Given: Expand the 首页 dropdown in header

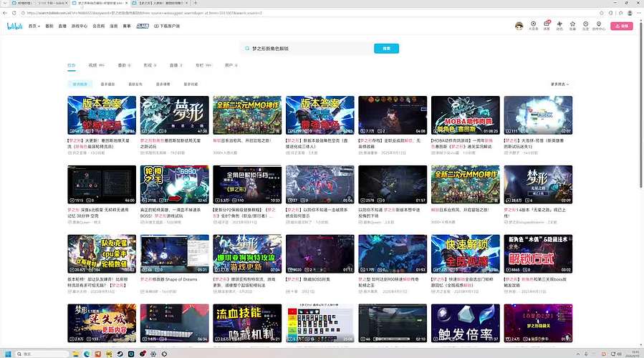Looking at the screenshot, I should pos(34,26).
